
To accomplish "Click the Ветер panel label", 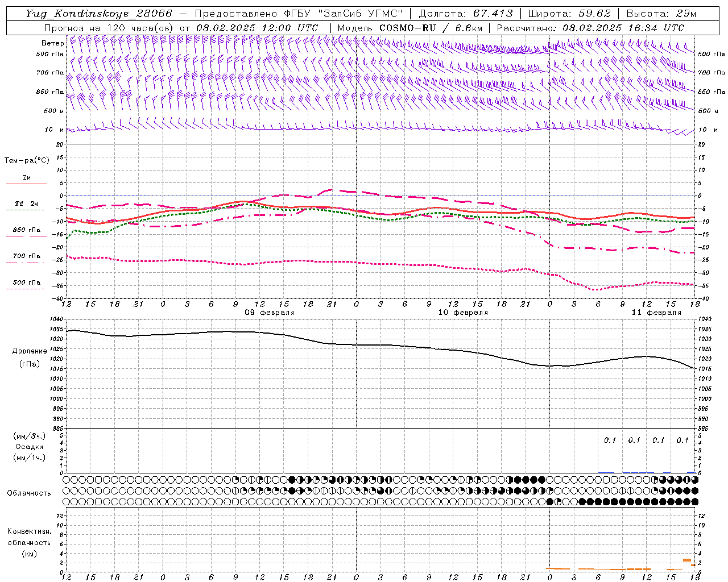I will (52, 43).
